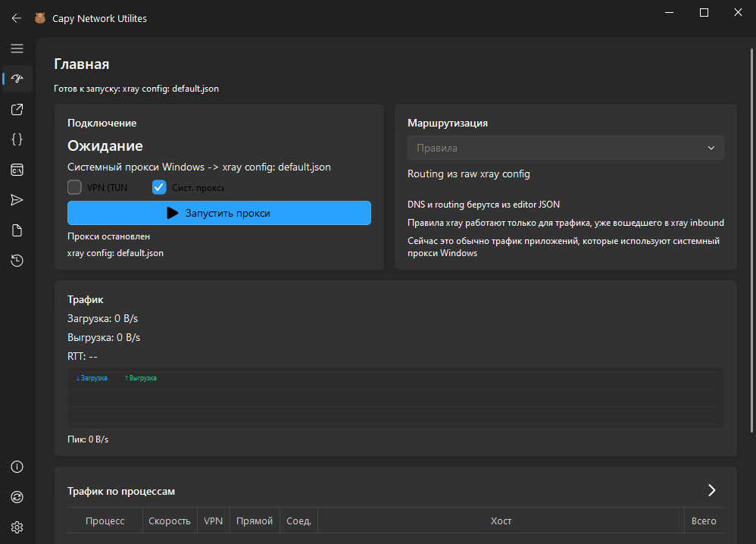
Task: Click the Пик: 0 B/s value
Action: point(88,439)
